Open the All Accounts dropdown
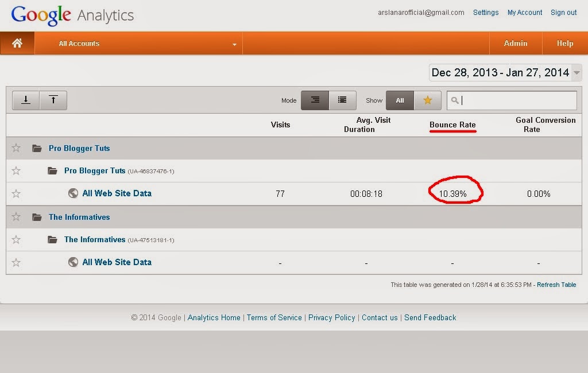This screenshot has height=373, width=588. point(139,44)
